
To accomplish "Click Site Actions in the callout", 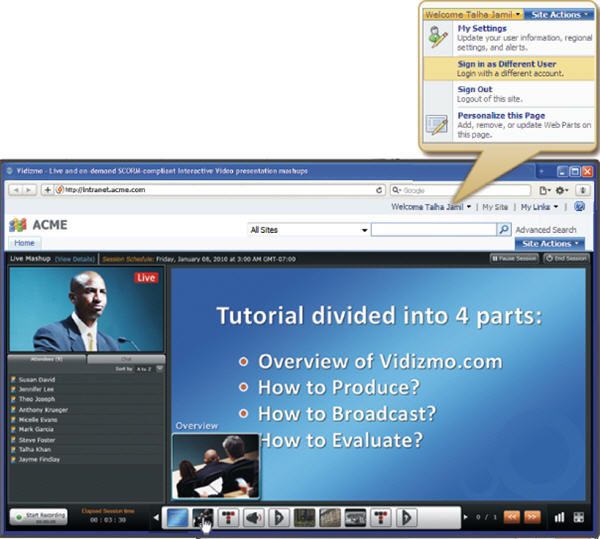I will [x=559, y=15].
